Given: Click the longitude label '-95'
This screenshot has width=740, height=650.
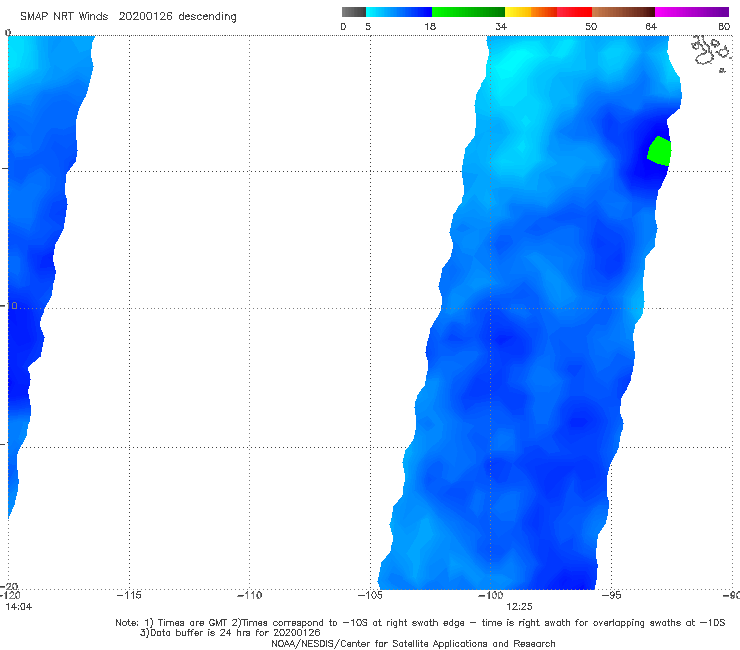Looking at the screenshot, I should pyautogui.click(x=612, y=595).
